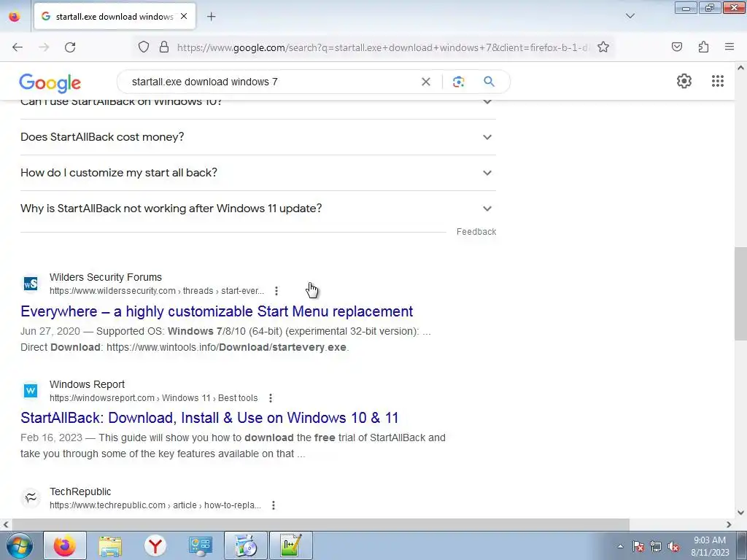Open more options for Wilders Security result
Image resolution: width=747 pixels, height=560 pixels.
coord(276,291)
